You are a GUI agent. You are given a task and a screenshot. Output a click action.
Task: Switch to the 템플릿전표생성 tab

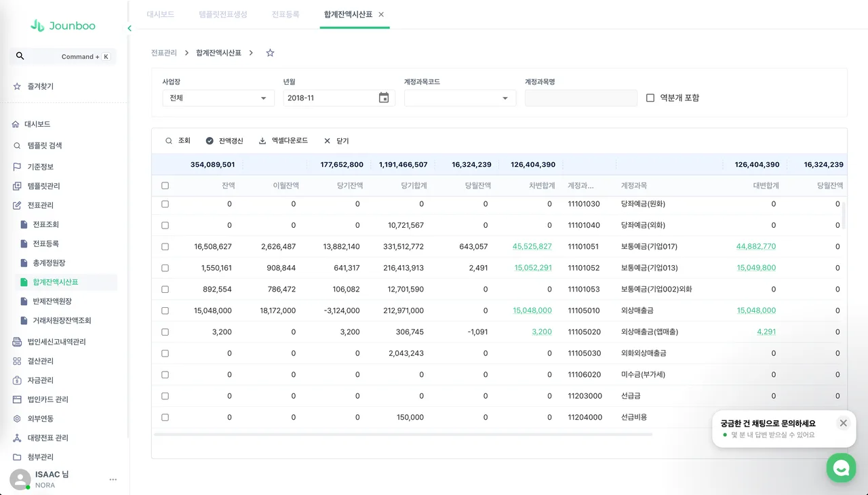pyautogui.click(x=223, y=14)
